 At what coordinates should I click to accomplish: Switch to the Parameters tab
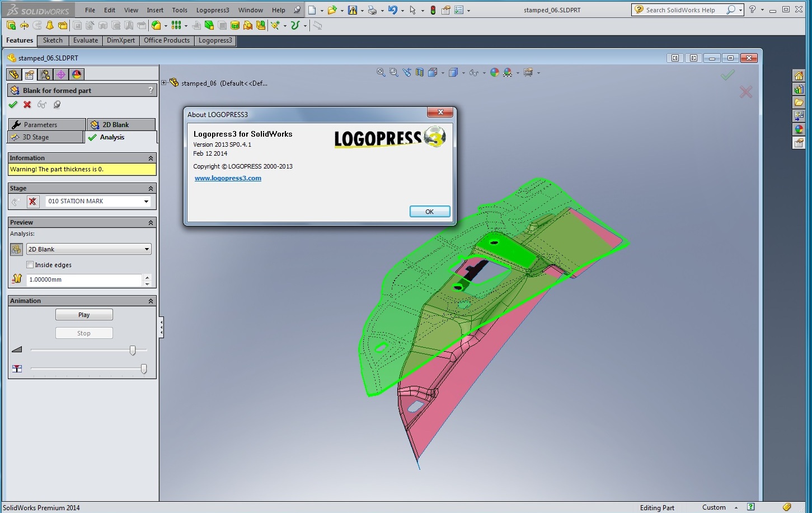pos(47,125)
